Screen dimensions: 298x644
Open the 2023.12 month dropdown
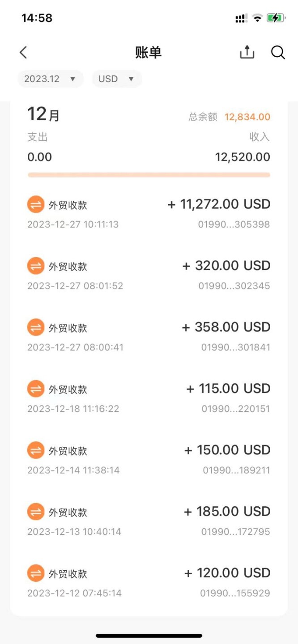tap(50, 79)
